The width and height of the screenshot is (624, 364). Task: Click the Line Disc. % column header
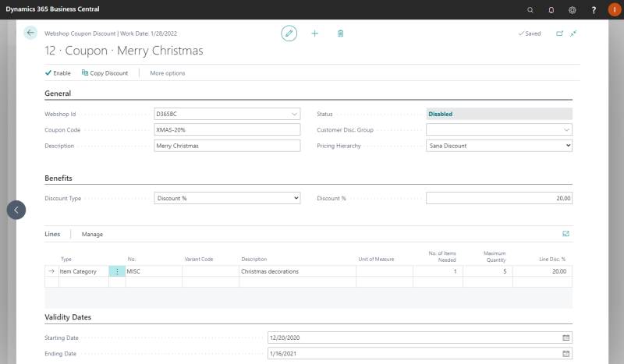[x=552, y=260]
